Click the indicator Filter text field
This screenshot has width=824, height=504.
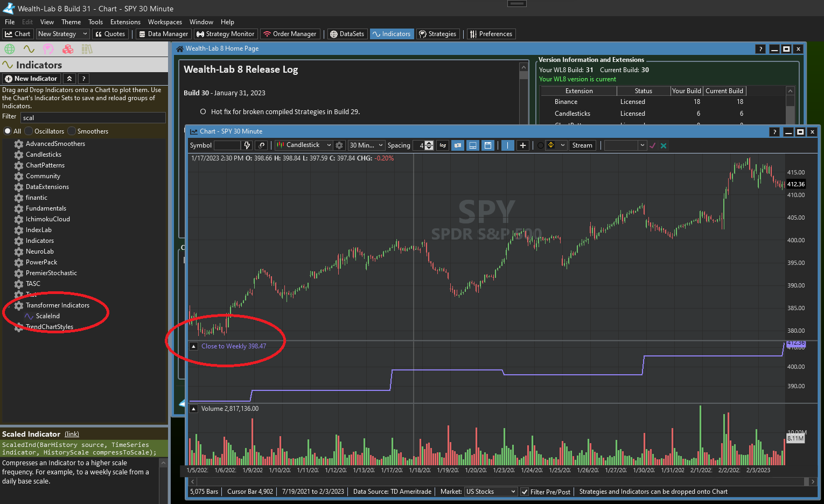93,118
